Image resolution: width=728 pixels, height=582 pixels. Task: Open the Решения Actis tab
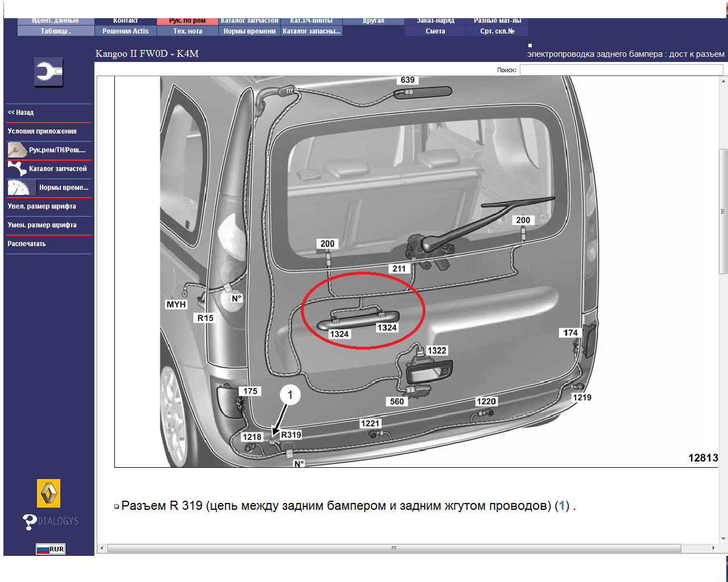[126, 31]
